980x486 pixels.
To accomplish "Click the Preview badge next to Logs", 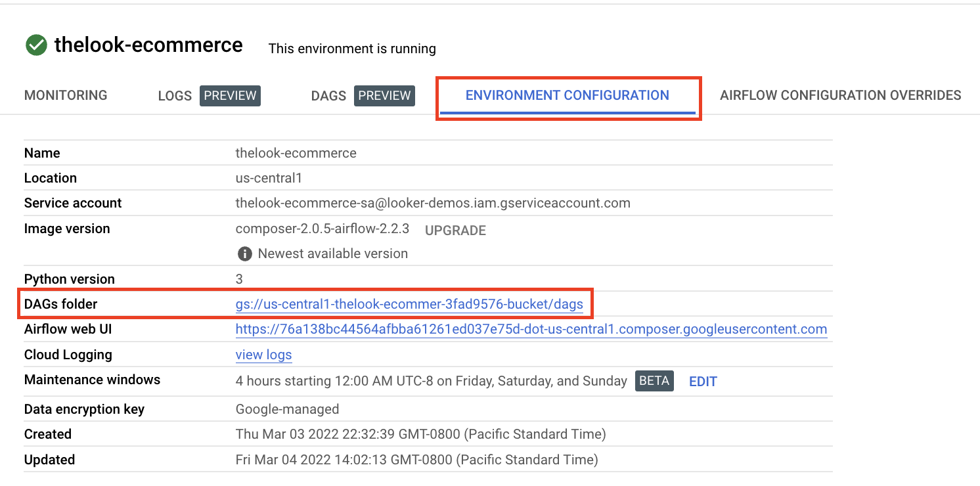I will (x=230, y=95).
